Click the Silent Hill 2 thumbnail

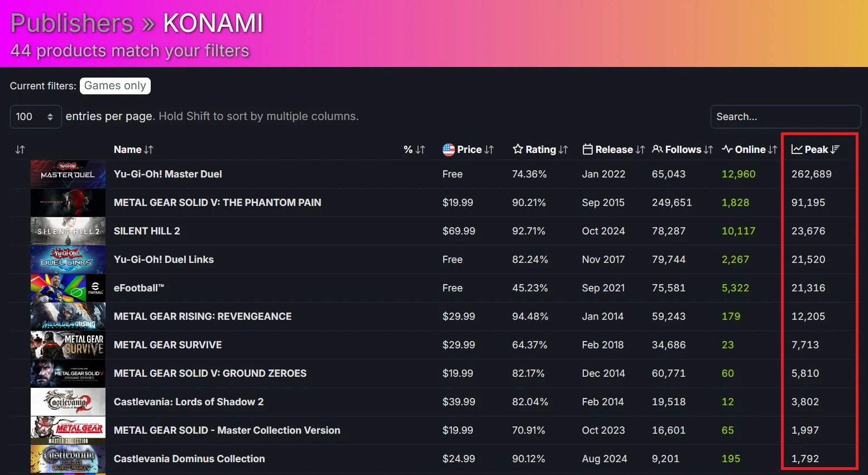[68, 231]
